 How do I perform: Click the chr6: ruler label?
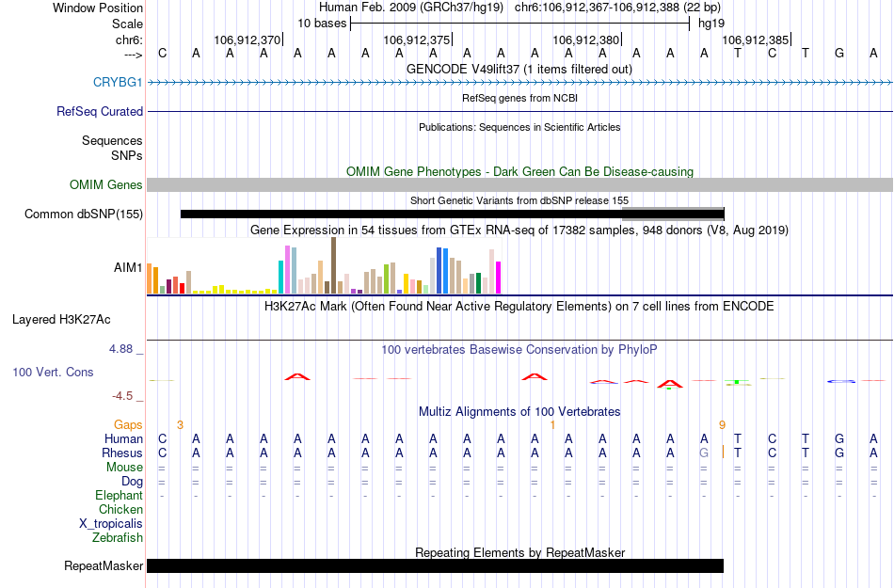(x=129, y=40)
